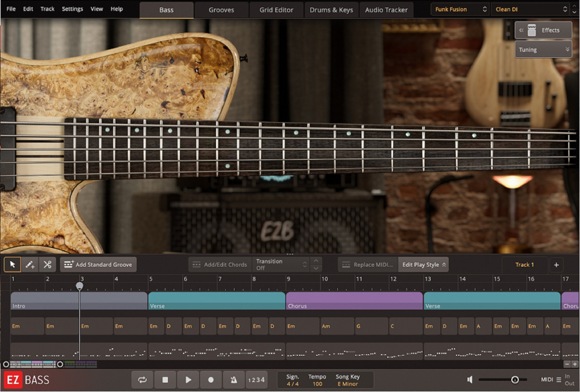
Task: Select the arrow selection tool
Action: (12, 264)
